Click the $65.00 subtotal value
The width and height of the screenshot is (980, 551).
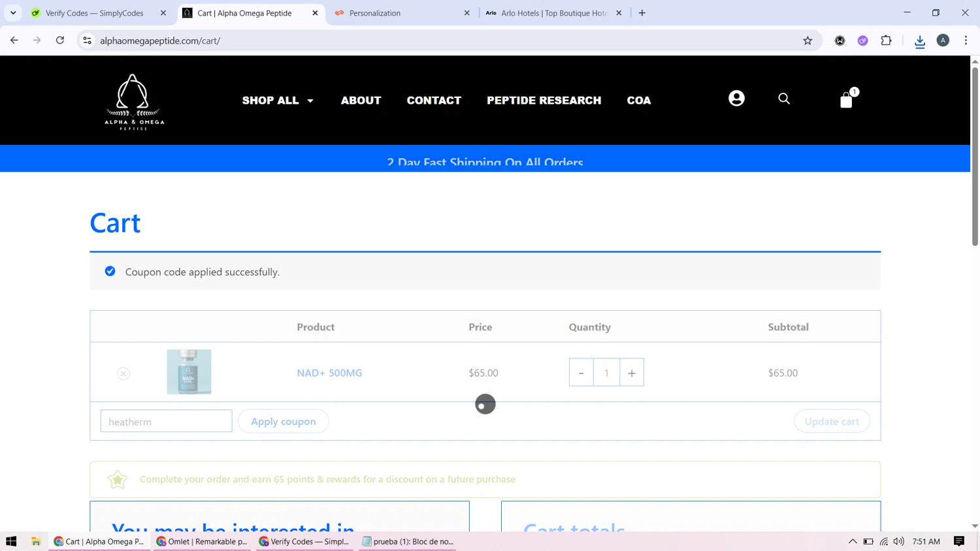tap(783, 373)
